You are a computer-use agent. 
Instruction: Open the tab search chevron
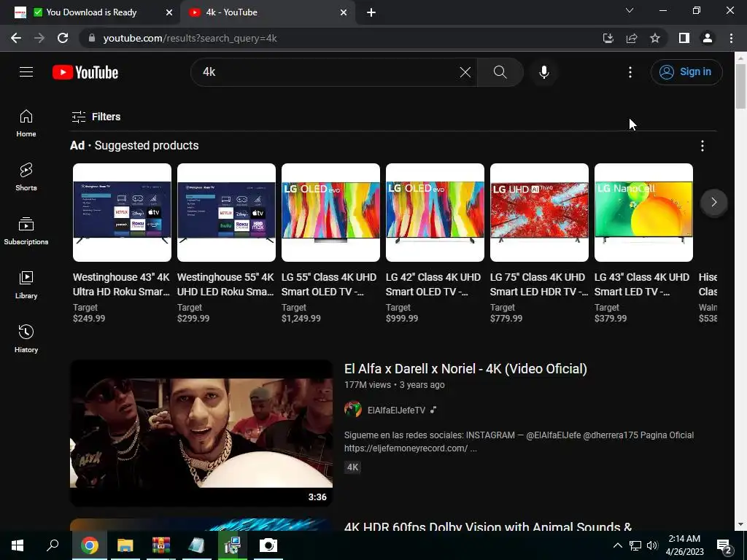[630, 10]
